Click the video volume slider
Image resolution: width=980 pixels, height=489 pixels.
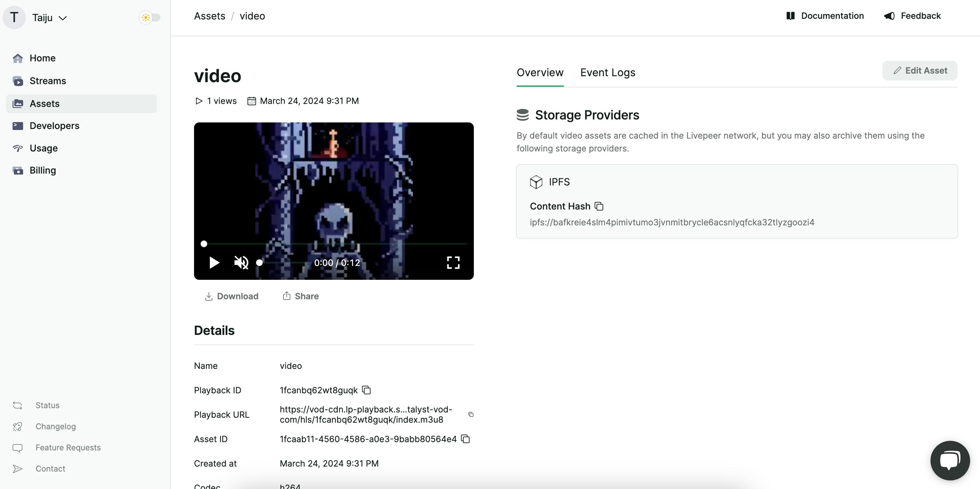point(281,263)
